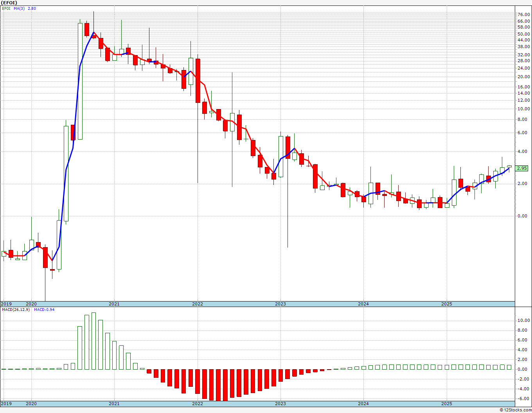The height and width of the screenshot is (413, 532).
Task: Click the (EFOI) chart title
Action: [9, 2]
